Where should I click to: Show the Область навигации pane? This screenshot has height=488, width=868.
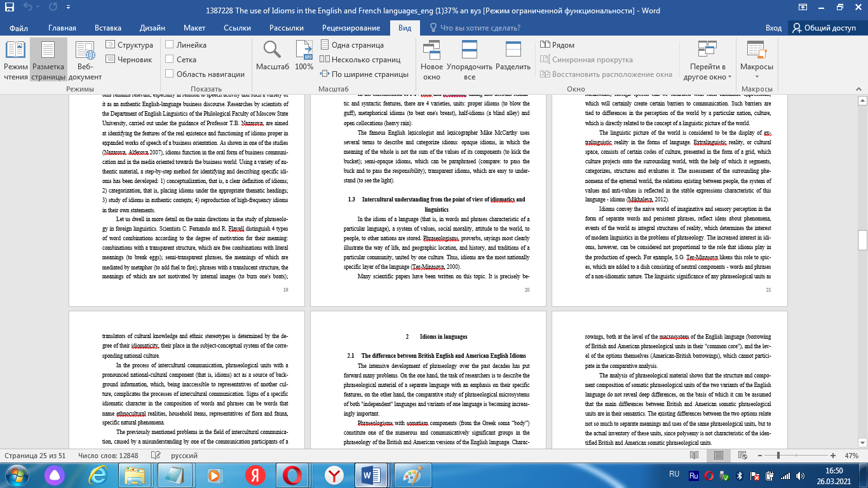click(x=169, y=74)
